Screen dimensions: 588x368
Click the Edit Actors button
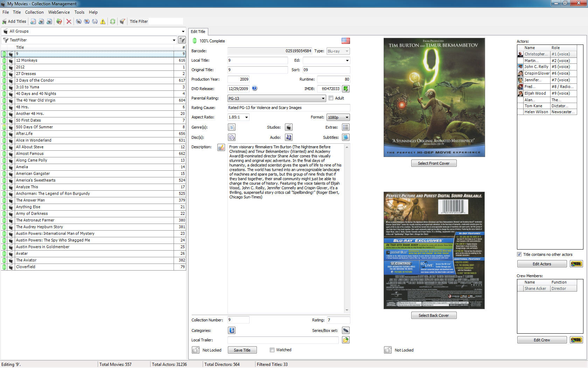pos(542,264)
